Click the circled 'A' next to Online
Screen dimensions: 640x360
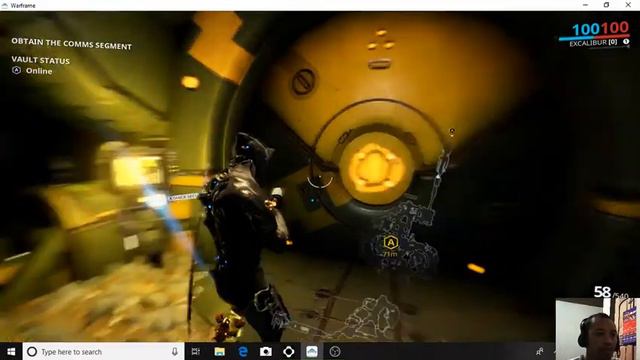tap(16, 70)
